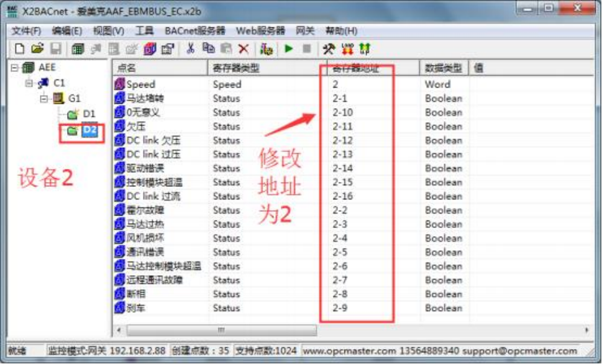
Task: Open the 工具 menu
Action: [144, 30]
